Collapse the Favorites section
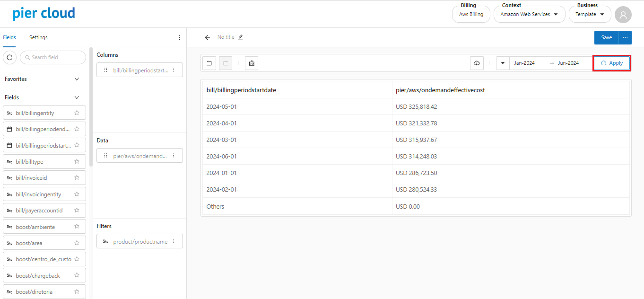 pyautogui.click(x=77, y=79)
